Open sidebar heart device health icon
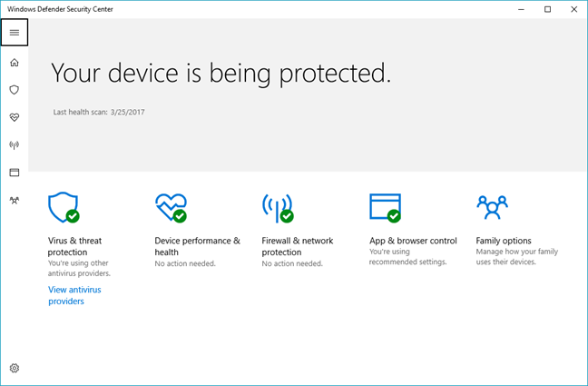 [x=15, y=117]
